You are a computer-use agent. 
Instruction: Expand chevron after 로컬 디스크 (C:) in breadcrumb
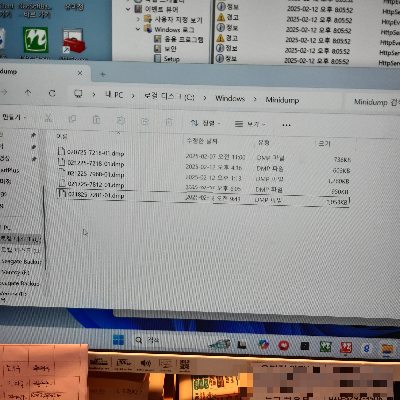pyautogui.click(x=205, y=98)
